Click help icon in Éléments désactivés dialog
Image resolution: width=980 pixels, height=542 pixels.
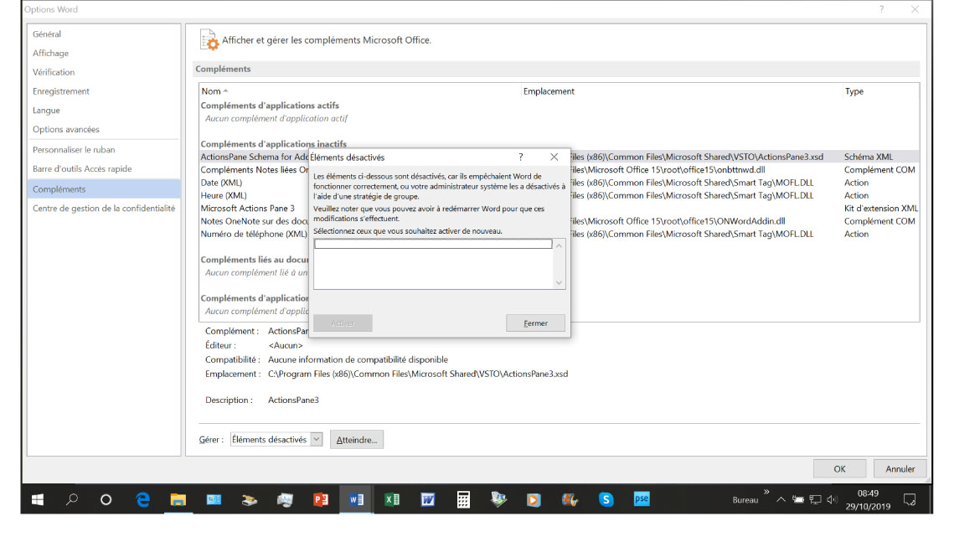coord(521,157)
